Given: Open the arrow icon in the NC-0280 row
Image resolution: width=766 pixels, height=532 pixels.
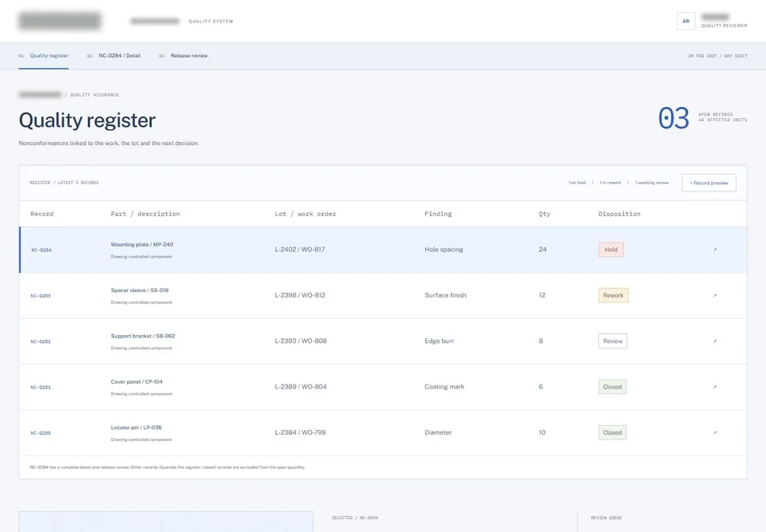Looking at the screenshot, I should (x=715, y=433).
